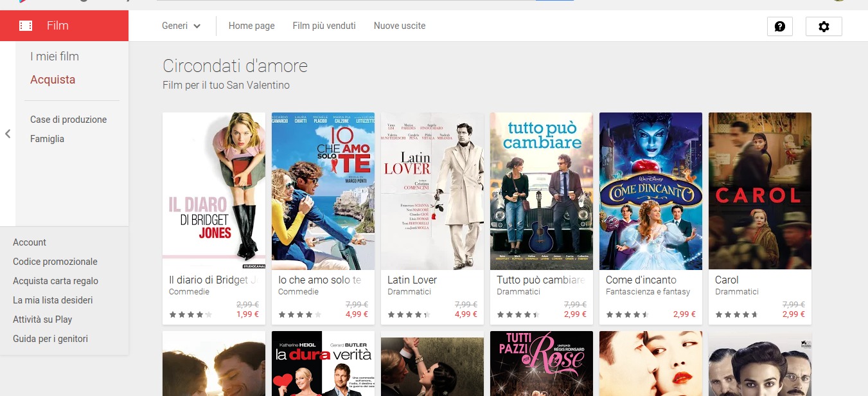
Task: Open the Tutti pazzi per Rose poster
Action: click(542, 363)
